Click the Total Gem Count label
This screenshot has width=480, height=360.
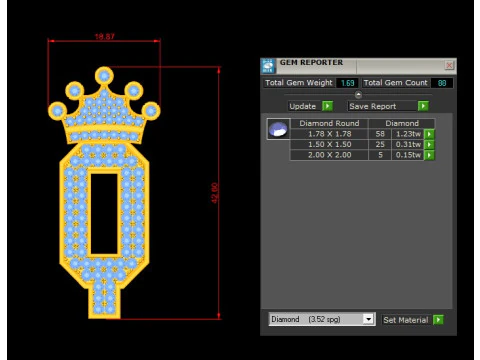click(x=395, y=83)
